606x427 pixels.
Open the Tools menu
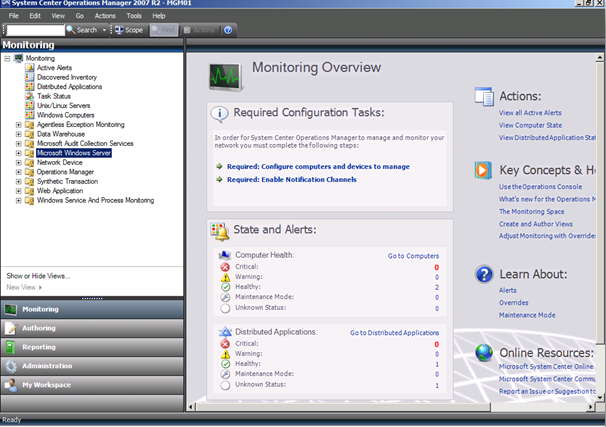134,16
